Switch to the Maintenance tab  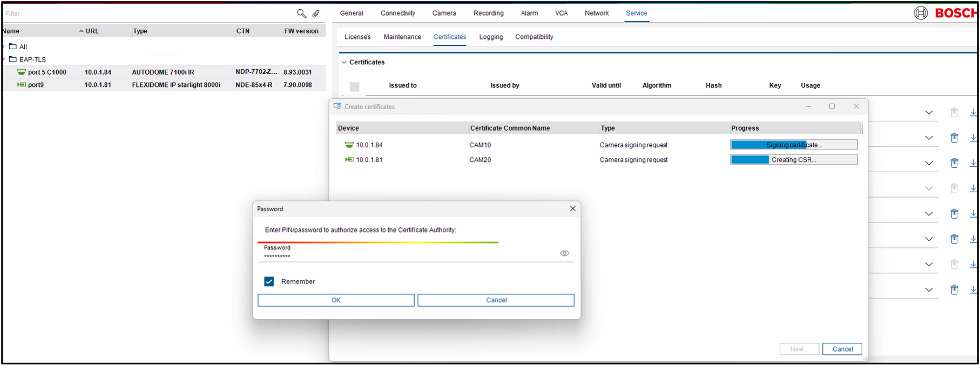pos(402,37)
